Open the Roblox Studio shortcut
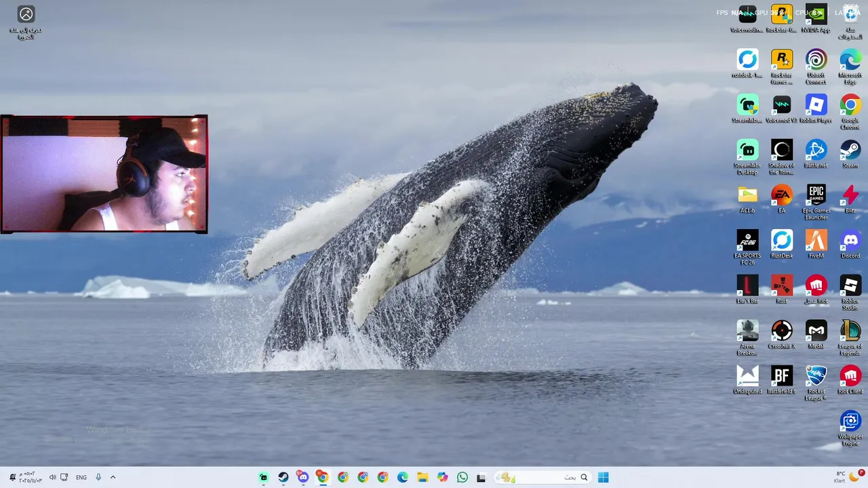The width and height of the screenshot is (868, 488). tap(850, 293)
